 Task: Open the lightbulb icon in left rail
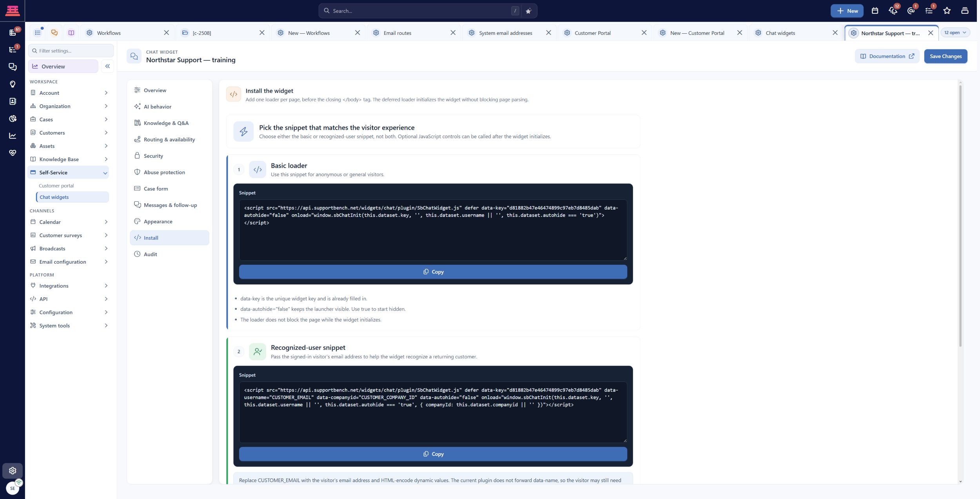coord(13,84)
